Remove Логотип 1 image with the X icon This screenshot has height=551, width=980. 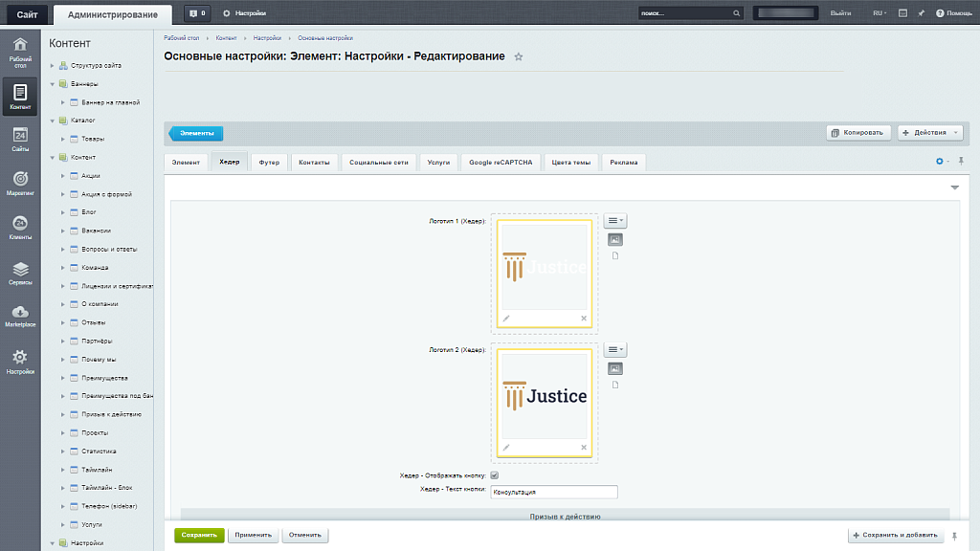(x=584, y=318)
